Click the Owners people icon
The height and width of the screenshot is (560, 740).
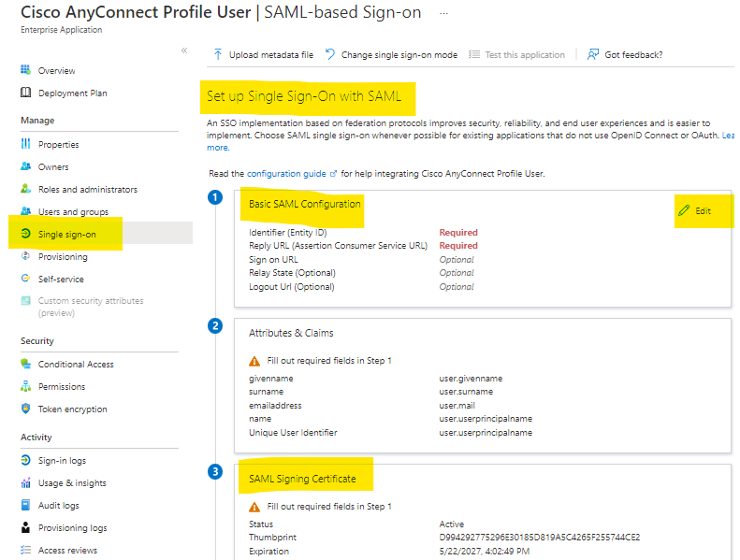[x=25, y=166]
